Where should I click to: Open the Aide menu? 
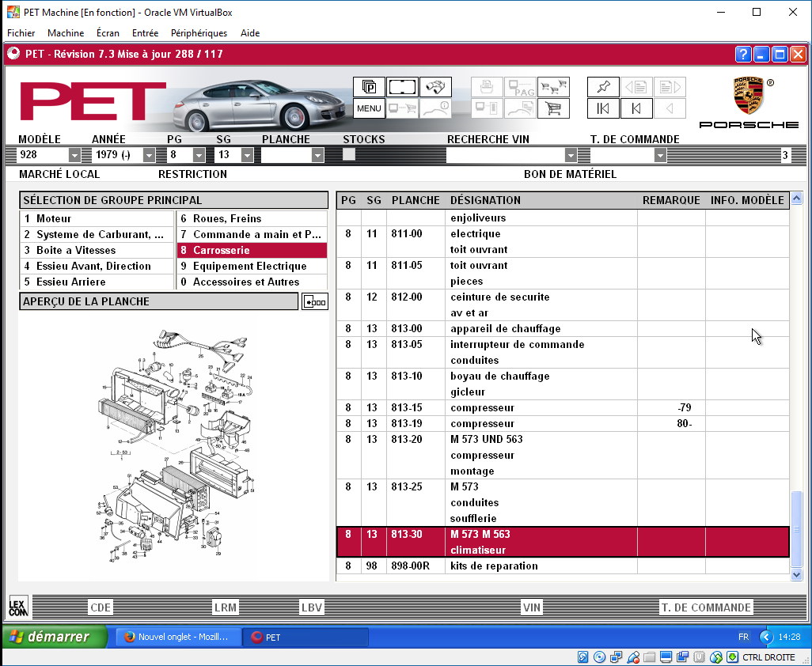pos(250,33)
